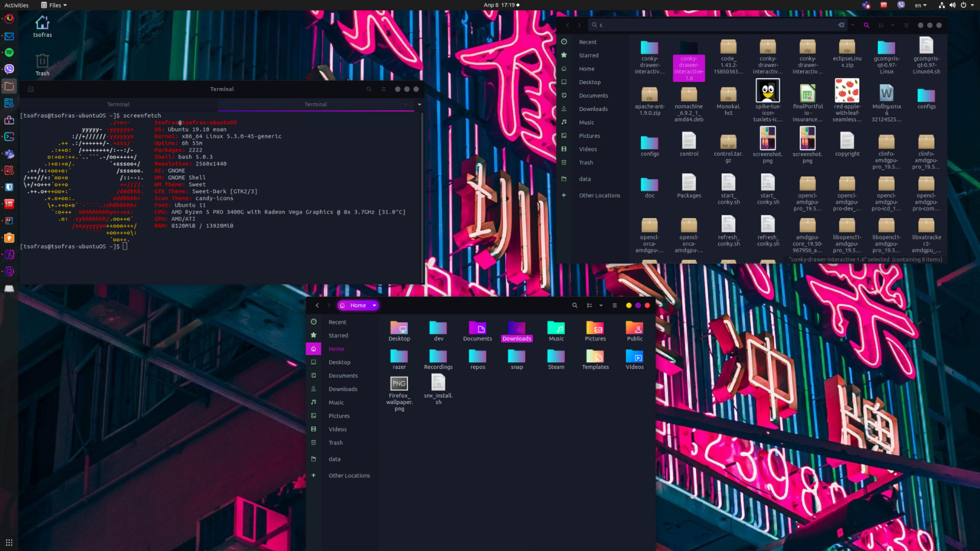
Task: Open Other Locations in Home window sidebar
Action: [348, 475]
